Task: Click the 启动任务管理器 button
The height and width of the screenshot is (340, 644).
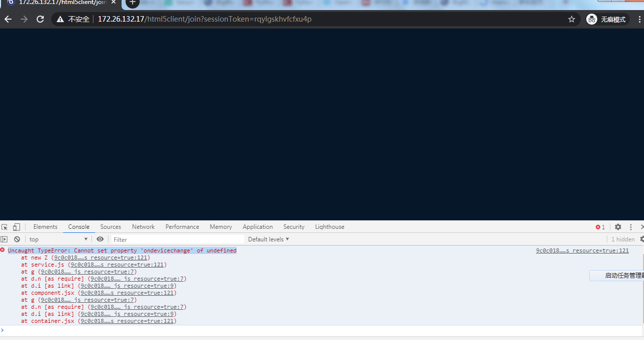Action: point(623,275)
